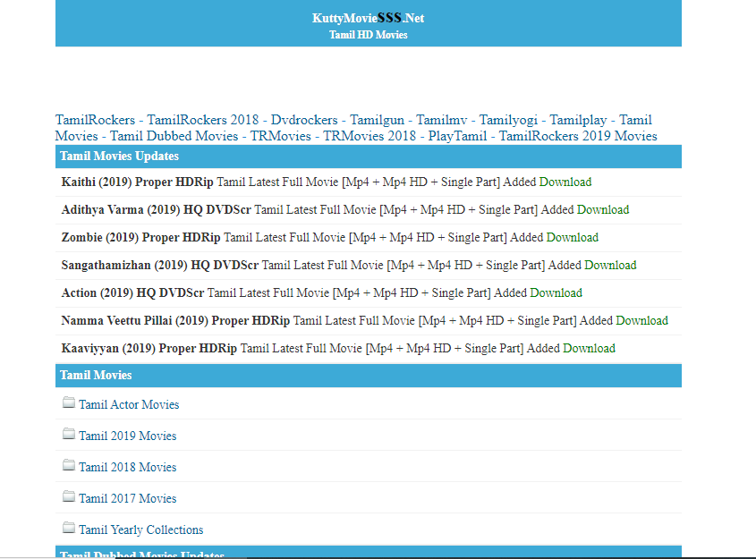756x559 pixels.
Task: Open the Tamil Actor Movies category
Action: click(129, 404)
